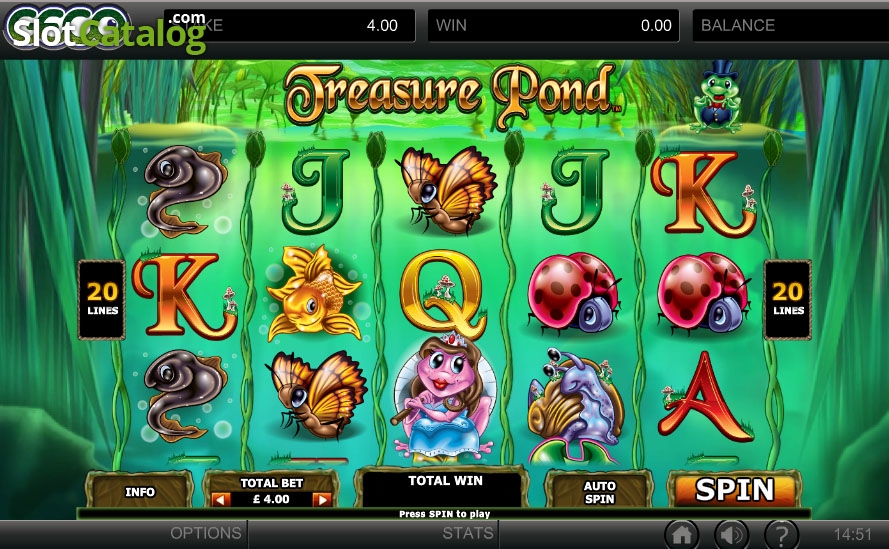
Task: Increase total bet with right arrow
Action: (x=322, y=500)
